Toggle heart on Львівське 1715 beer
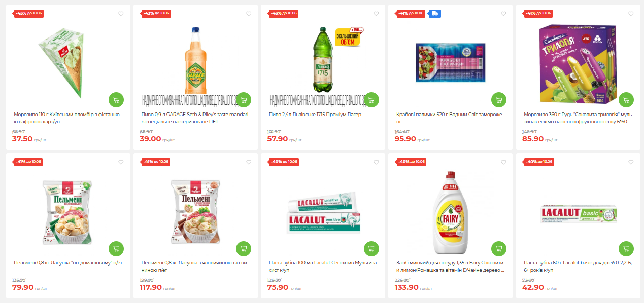The image size is (644, 303). pos(376,14)
